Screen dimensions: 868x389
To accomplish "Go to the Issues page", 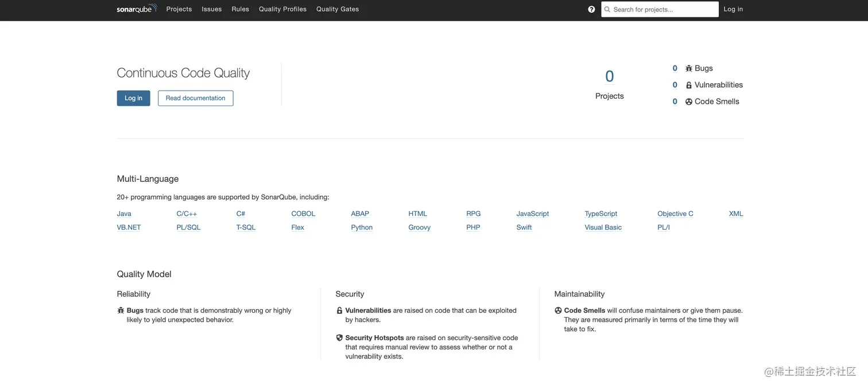I will pyautogui.click(x=212, y=9).
